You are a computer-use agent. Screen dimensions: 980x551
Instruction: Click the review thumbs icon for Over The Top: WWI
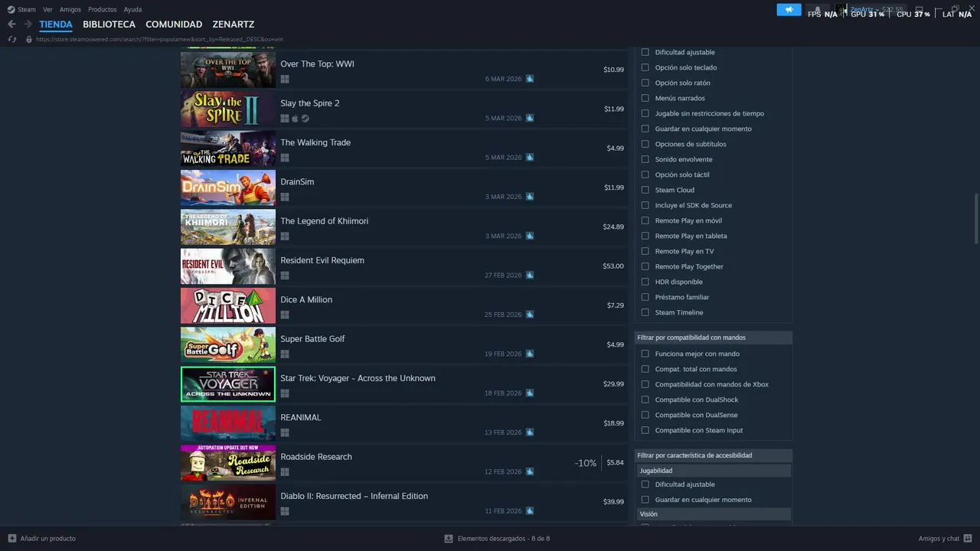[530, 79]
